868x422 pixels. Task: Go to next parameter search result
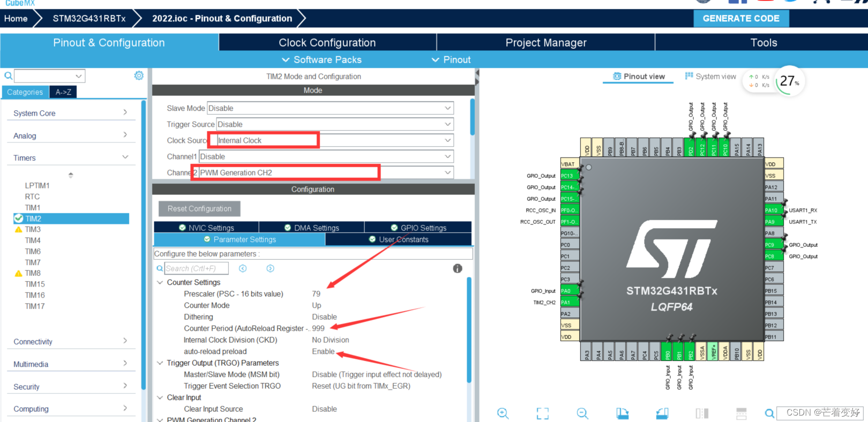point(270,268)
